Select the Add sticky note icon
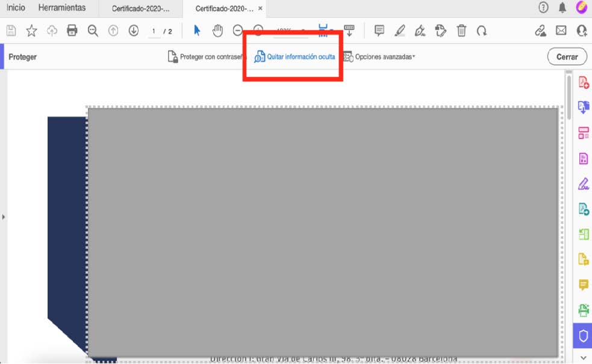Image resolution: width=592 pixels, height=364 pixels. click(x=379, y=30)
